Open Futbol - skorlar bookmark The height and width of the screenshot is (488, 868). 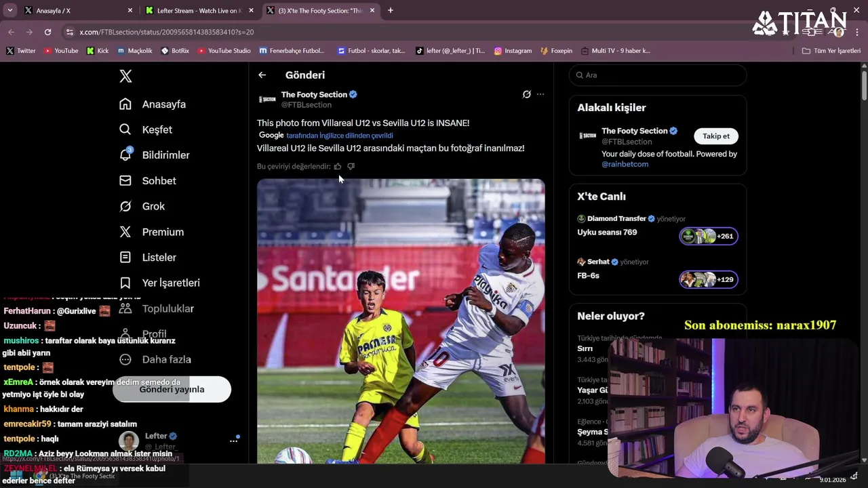pos(371,51)
